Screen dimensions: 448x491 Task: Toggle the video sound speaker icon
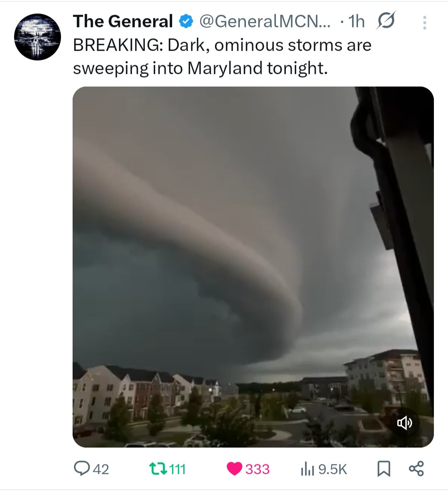(404, 423)
